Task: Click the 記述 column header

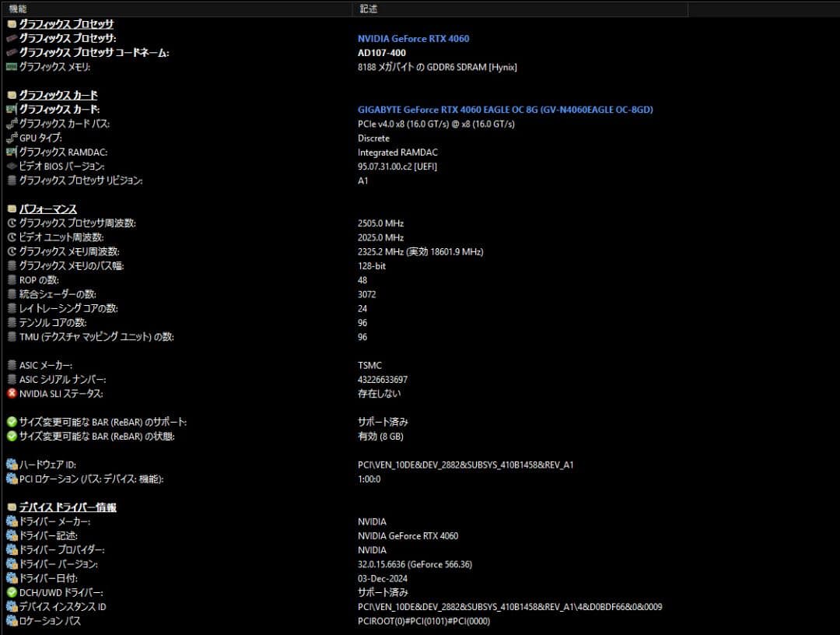Action: coord(367,9)
